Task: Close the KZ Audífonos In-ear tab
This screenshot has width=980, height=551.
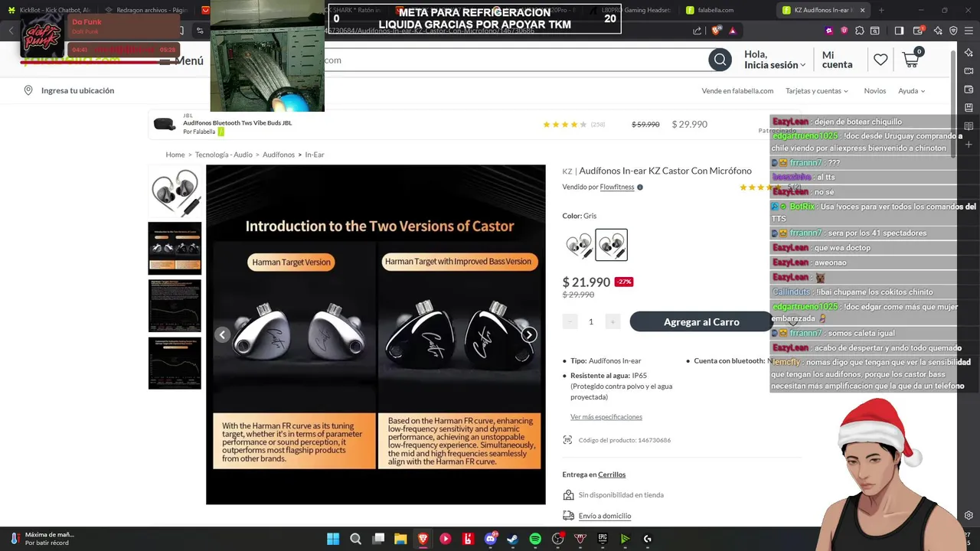Action: click(x=862, y=10)
